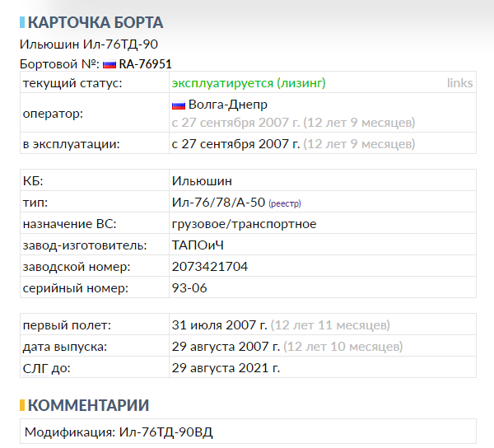Open the links option in status row
Viewport: 494px width, 448px height.
coord(459,83)
